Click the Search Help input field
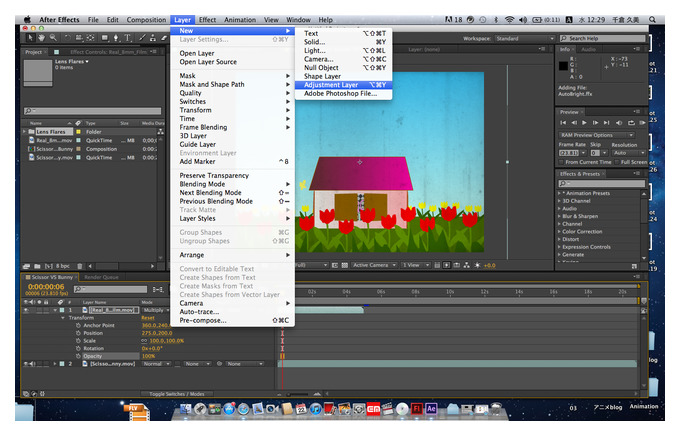680x436 pixels. 602,38
